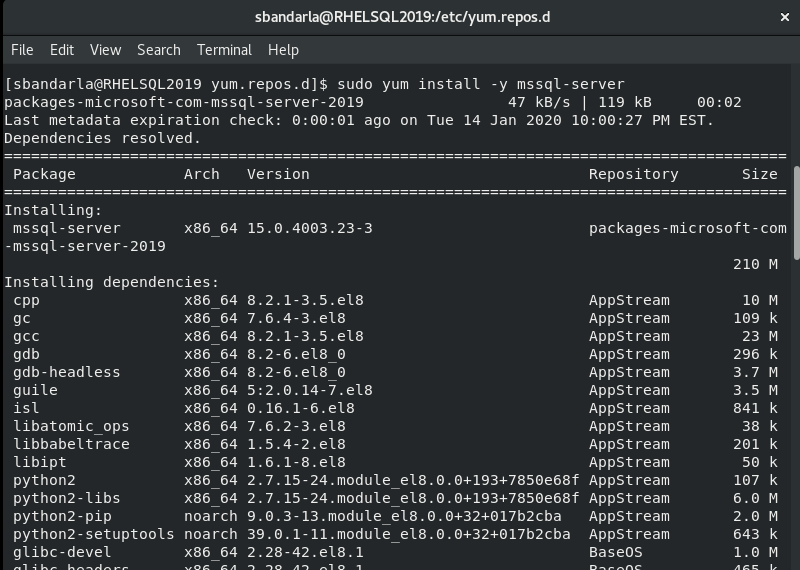
Task: Click the 'Repository' column header text
Action: tap(633, 174)
